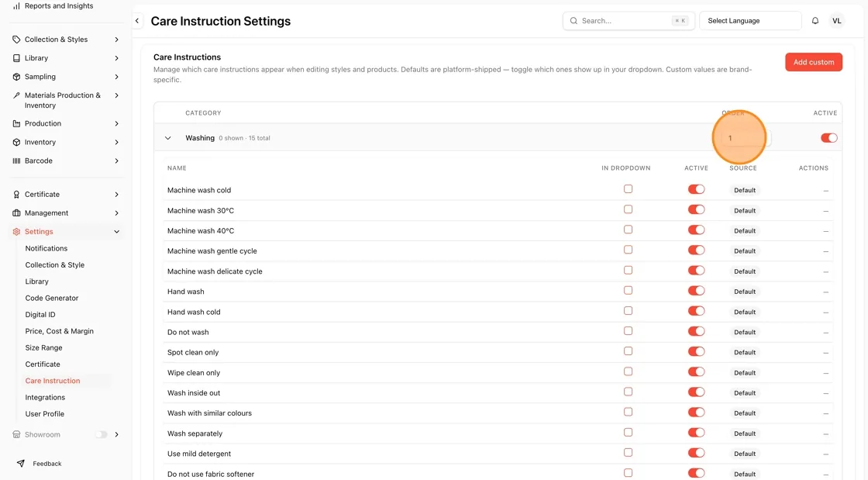Expand the Certificate section chevron in sidebar
Image resolution: width=868 pixels, height=480 pixels.
pyautogui.click(x=117, y=195)
